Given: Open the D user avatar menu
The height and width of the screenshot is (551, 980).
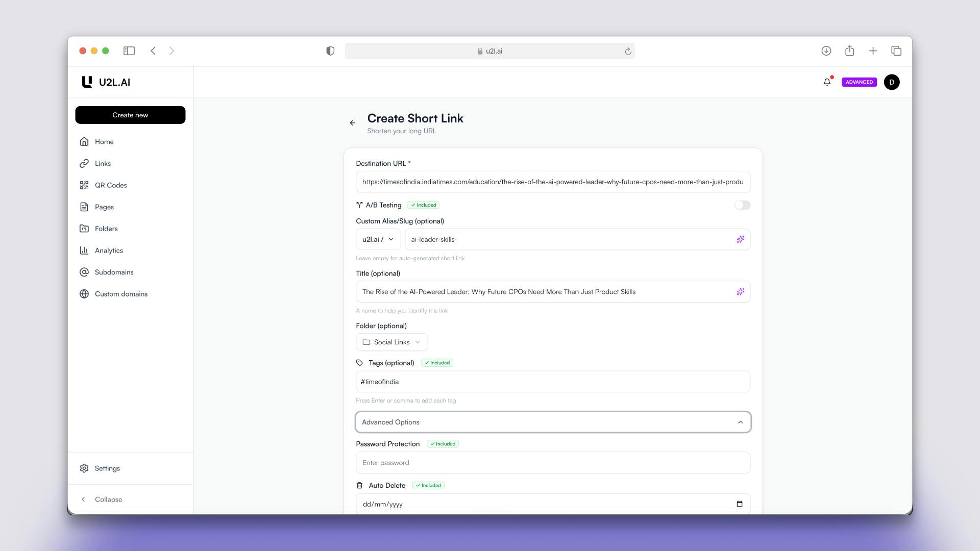Looking at the screenshot, I should coord(892,82).
